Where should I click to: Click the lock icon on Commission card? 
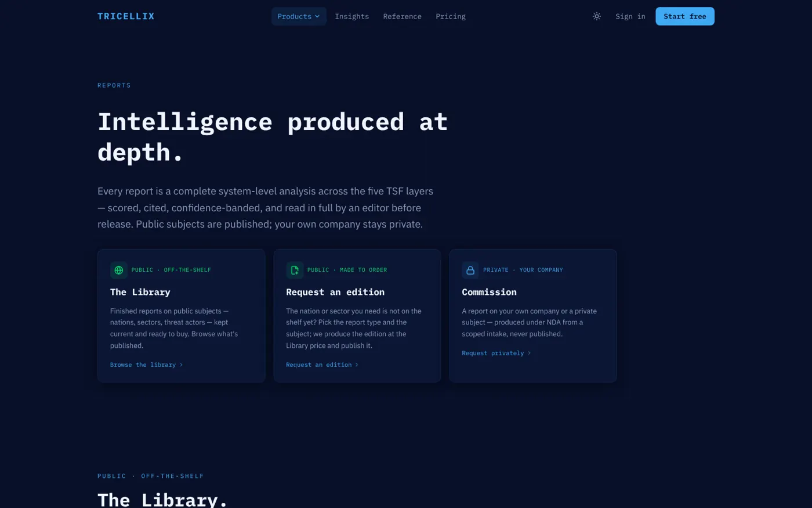point(470,270)
